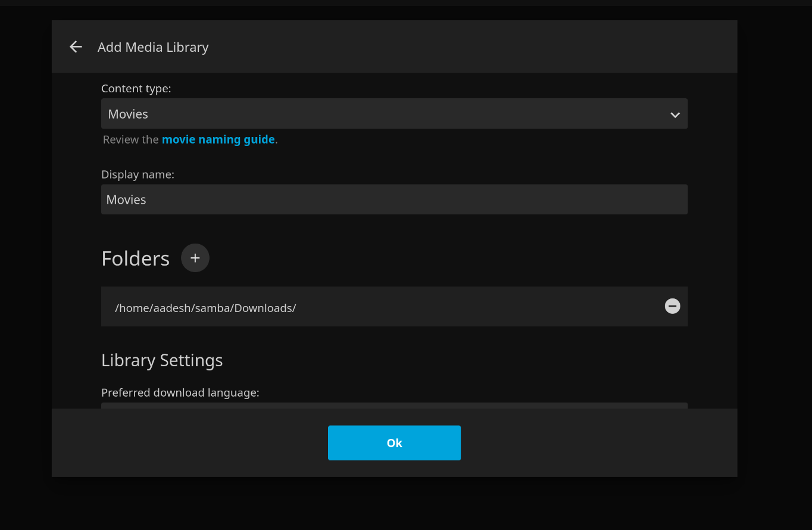This screenshot has width=812, height=530.
Task: Click the "Review the" helper text
Action: [x=130, y=139]
